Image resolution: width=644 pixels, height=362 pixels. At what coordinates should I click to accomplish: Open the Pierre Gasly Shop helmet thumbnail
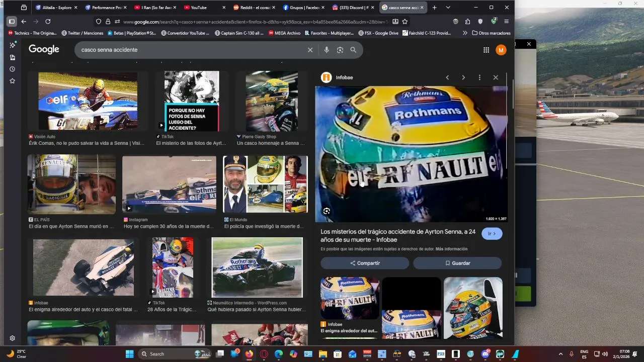point(272,101)
